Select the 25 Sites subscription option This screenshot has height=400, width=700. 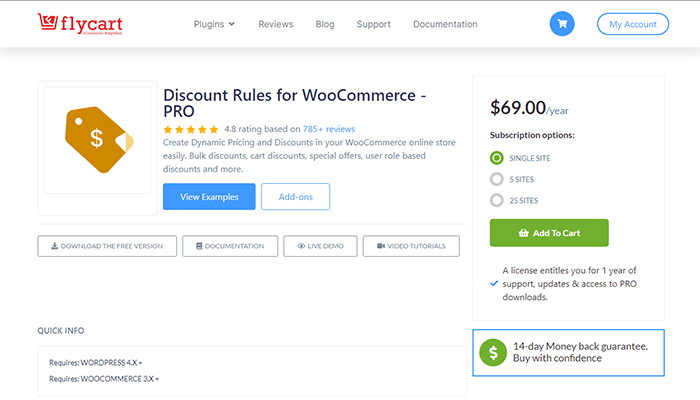496,200
